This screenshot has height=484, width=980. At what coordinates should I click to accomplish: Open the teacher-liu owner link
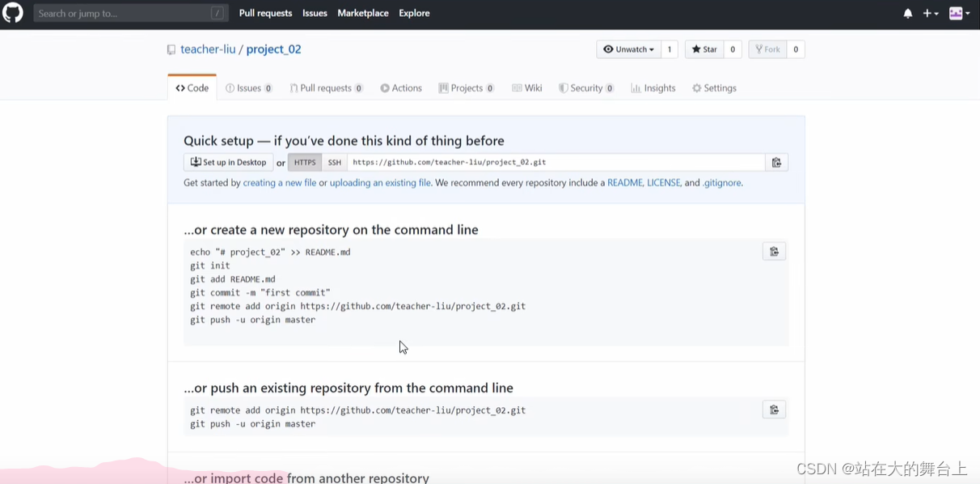click(208, 49)
